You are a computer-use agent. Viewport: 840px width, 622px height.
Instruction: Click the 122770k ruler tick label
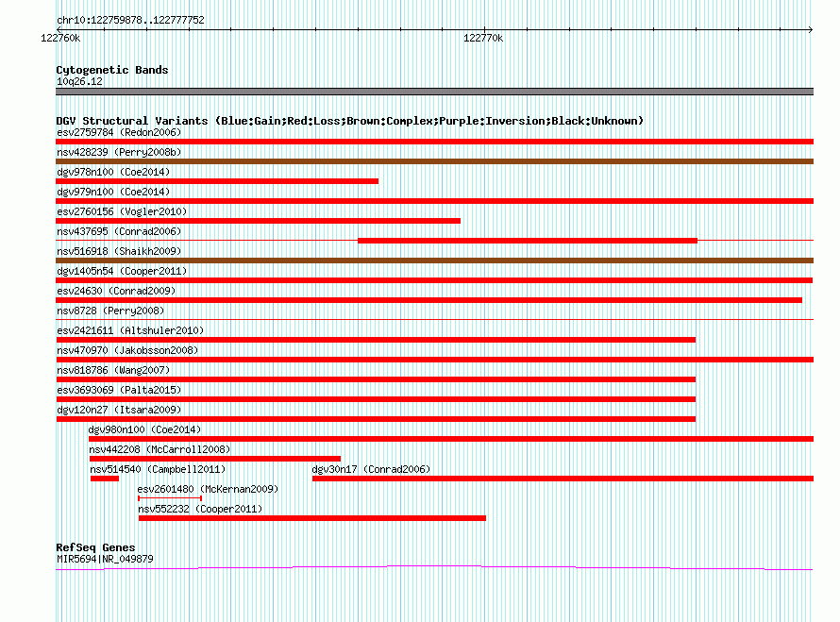click(x=483, y=38)
